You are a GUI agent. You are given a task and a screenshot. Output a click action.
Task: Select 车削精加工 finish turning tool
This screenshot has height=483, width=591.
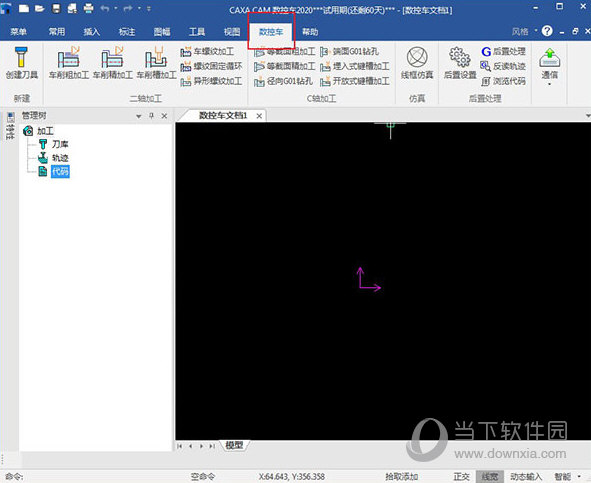click(113, 63)
